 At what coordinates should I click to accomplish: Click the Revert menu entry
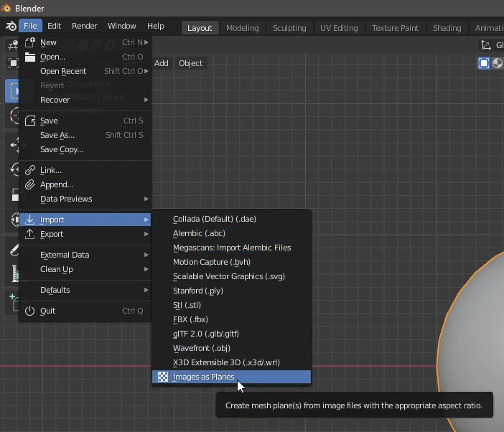pos(85,85)
